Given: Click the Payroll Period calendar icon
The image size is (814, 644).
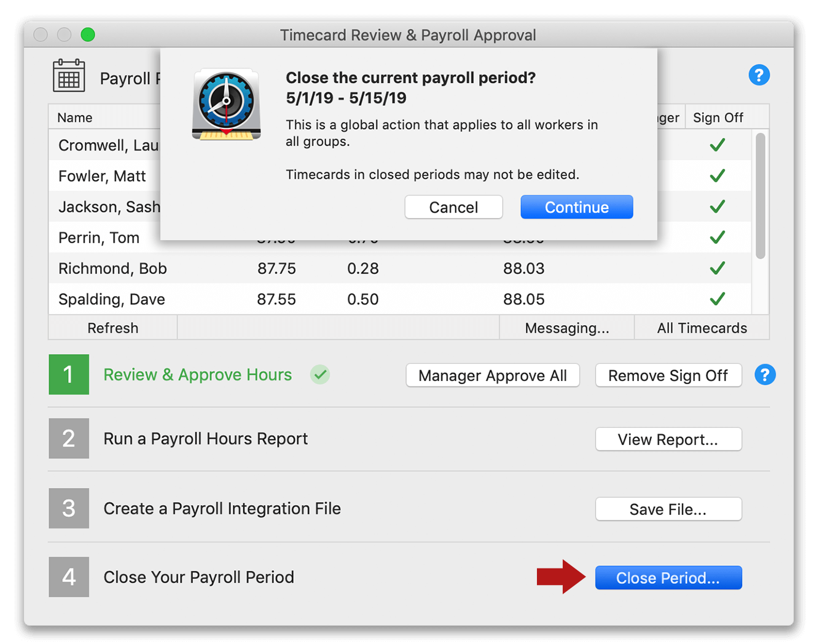Looking at the screenshot, I should 69,75.
